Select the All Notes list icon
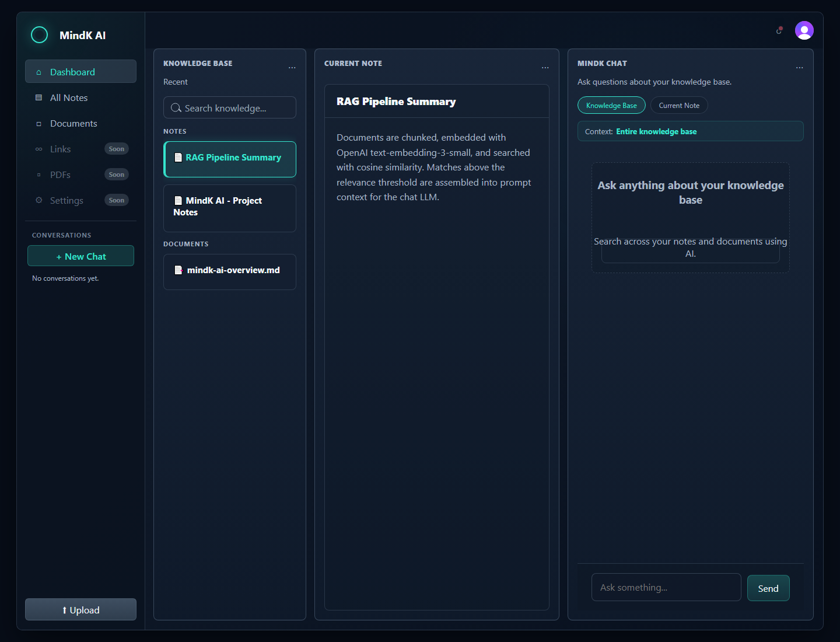 tap(38, 97)
